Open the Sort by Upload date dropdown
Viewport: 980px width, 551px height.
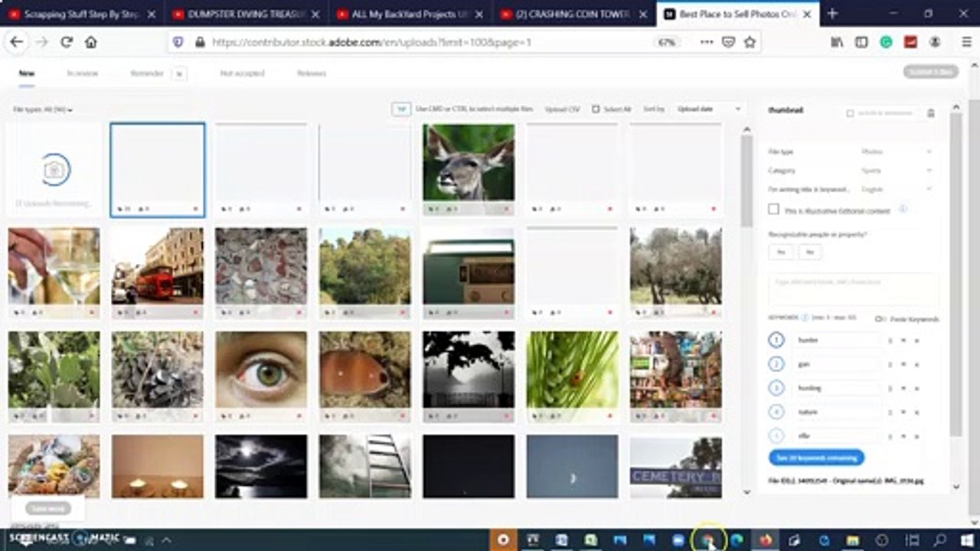[x=708, y=109]
